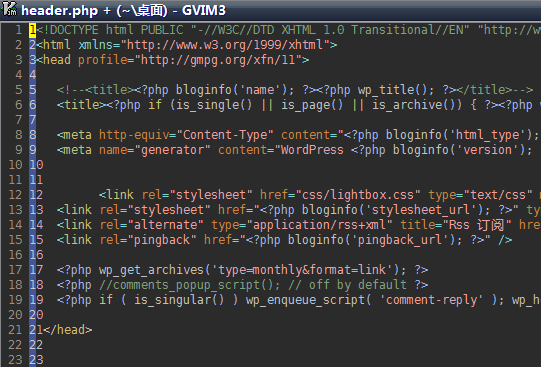
Task: Click line number 10 in the gutter
Action: coord(16,165)
